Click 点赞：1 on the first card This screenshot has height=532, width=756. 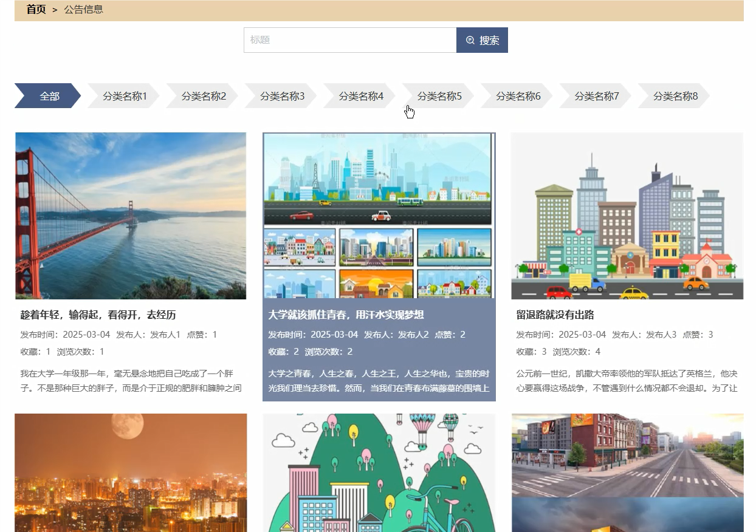point(202,335)
